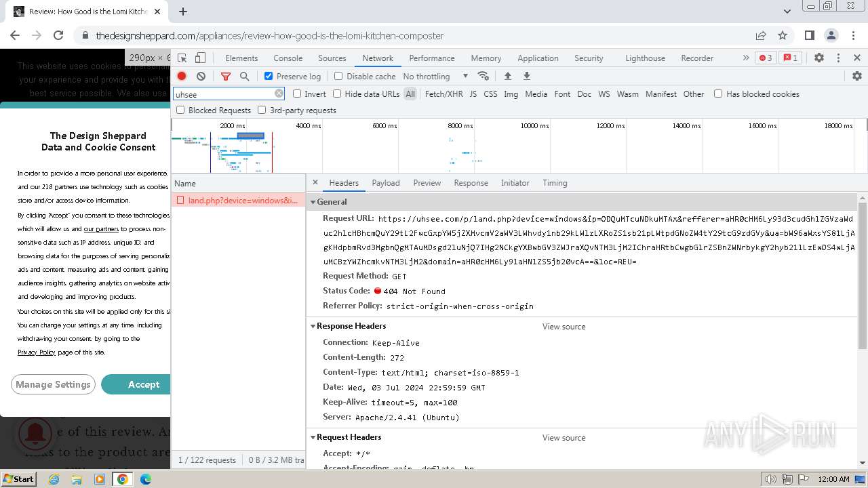Open Chrome profile avatar
The height and width of the screenshot is (488, 868).
point(831,35)
